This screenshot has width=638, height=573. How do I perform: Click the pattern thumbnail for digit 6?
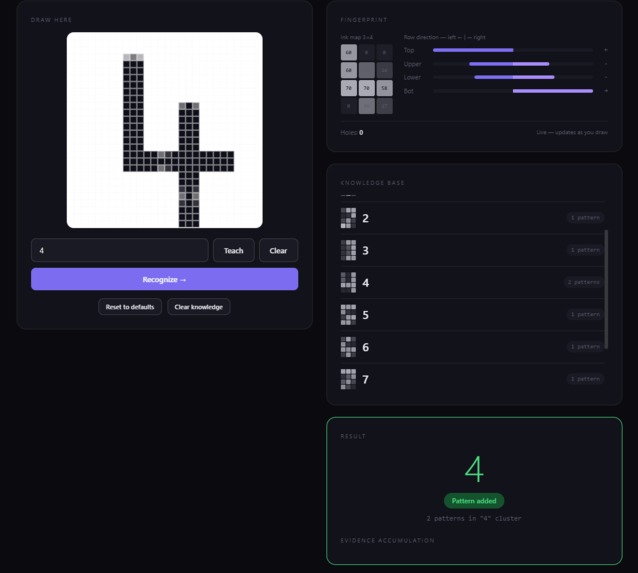pyautogui.click(x=348, y=347)
